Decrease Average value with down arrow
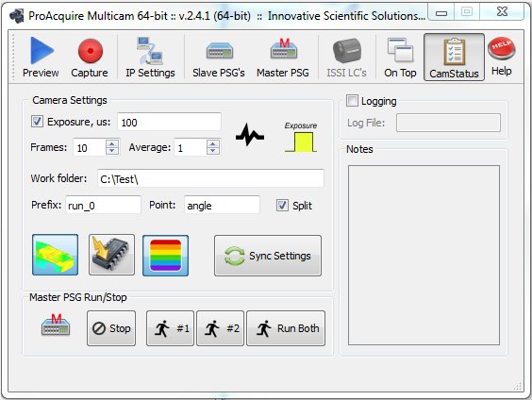Screen dimensions: 532x400 pyautogui.click(x=213, y=151)
